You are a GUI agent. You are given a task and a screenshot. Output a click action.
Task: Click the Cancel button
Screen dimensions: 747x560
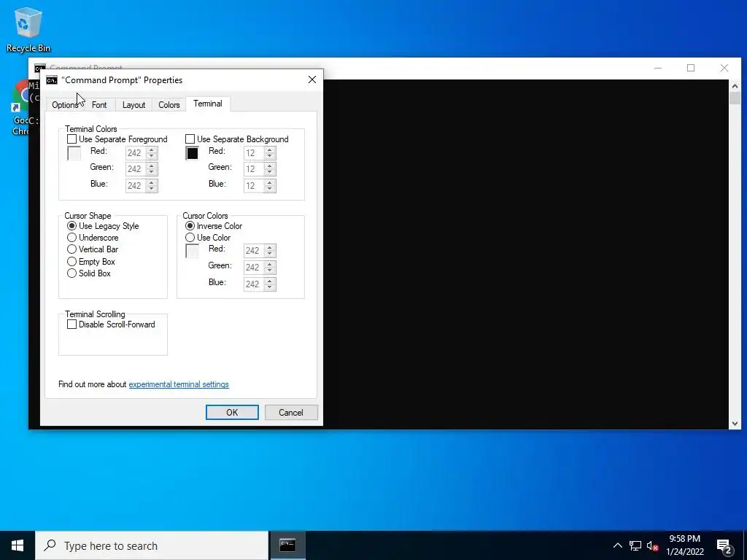pos(291,413)
